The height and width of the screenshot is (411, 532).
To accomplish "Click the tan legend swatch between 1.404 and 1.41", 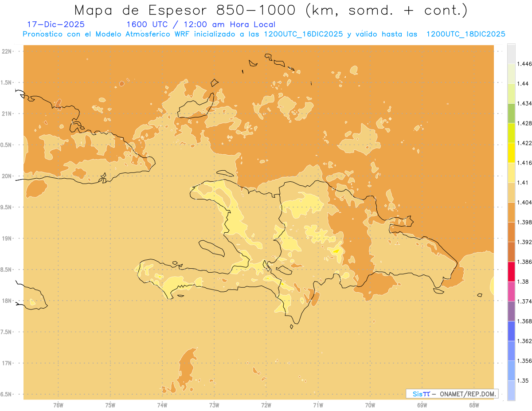I will pyautogui.click(x=511, y=192).
